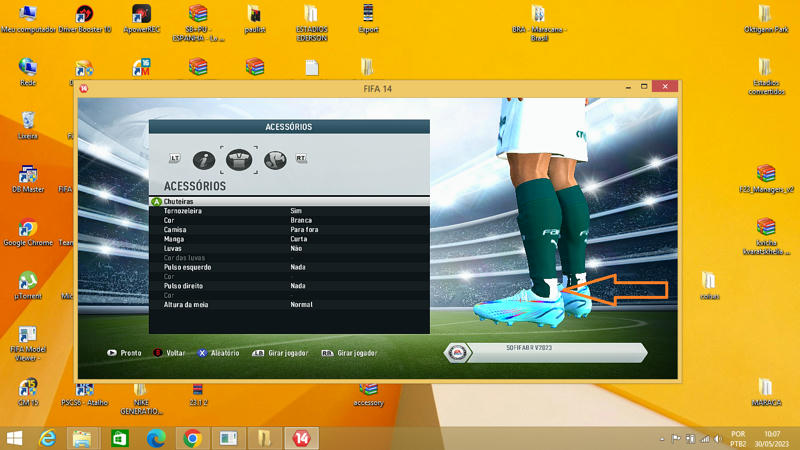Image resolution: width=800 pixels, height=450 pixels.
Task: Select the Luvas option row
Action: (289, 248)
